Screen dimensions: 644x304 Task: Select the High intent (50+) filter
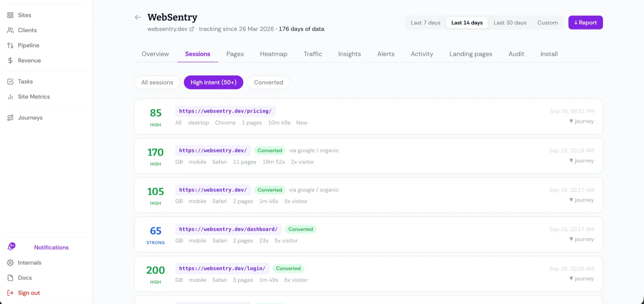point(213,82)
